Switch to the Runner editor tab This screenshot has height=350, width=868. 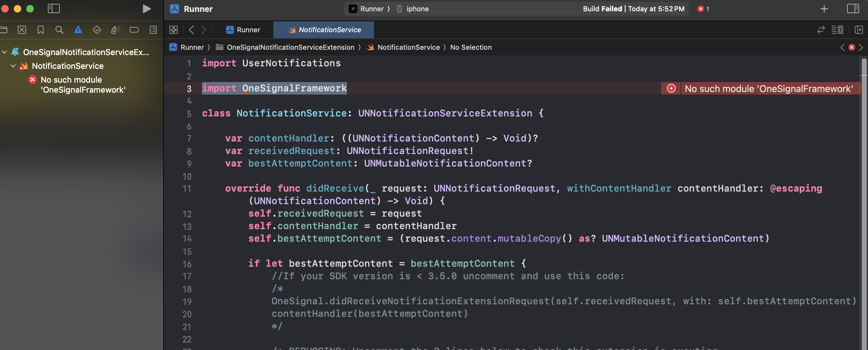pyautogui.click(x=243, y=30)
